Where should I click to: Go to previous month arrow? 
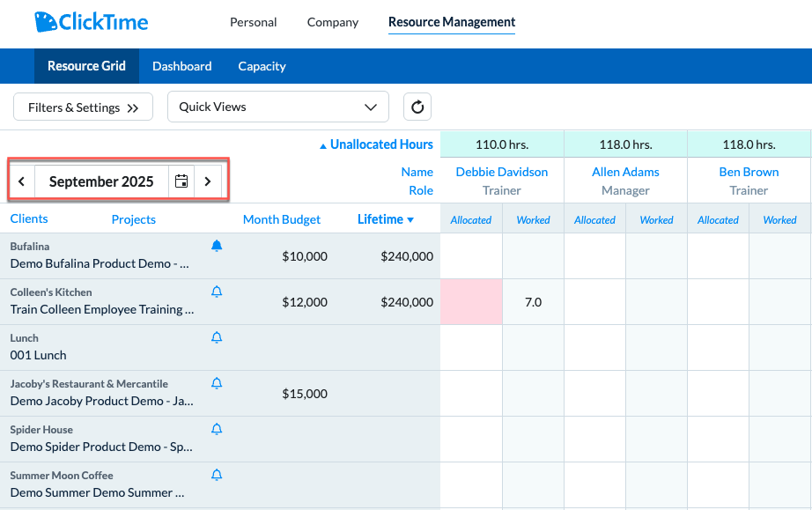21,181
